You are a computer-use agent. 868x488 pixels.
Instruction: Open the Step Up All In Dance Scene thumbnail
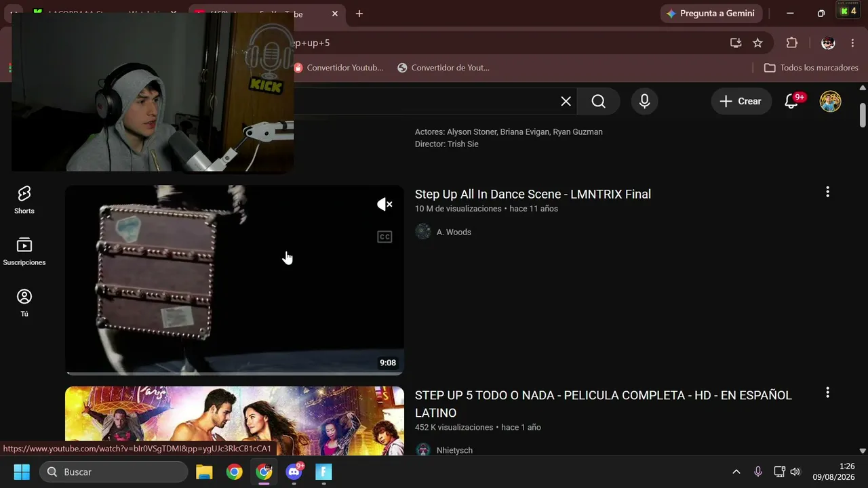tap(235, 280)
